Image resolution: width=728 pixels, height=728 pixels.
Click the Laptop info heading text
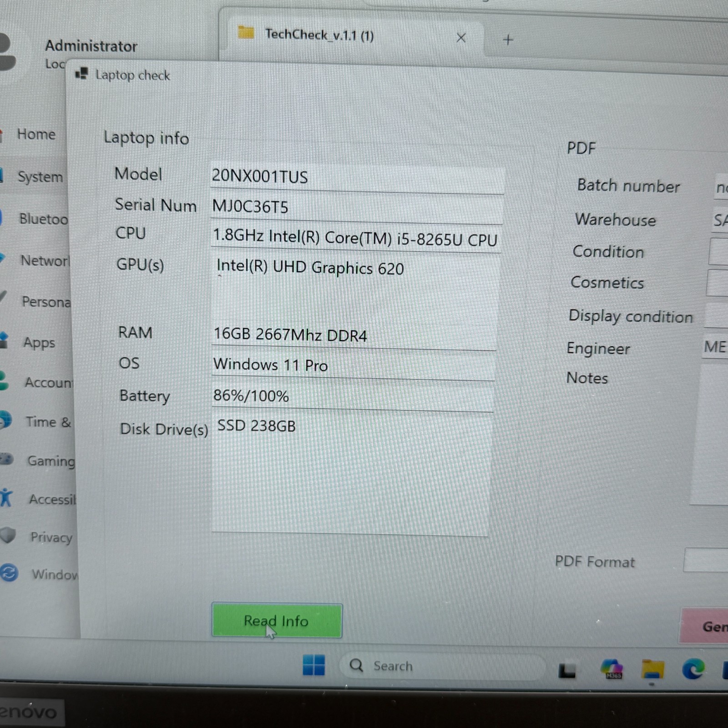point(146,138)
